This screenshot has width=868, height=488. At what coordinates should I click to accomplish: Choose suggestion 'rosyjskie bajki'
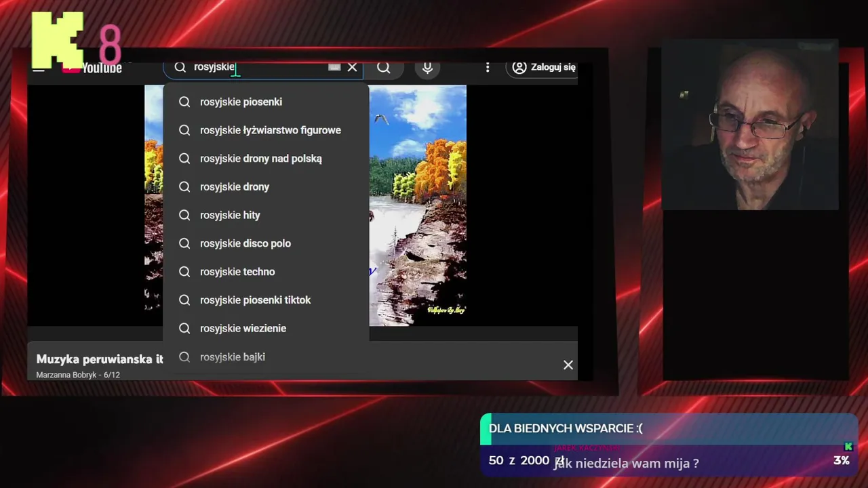[x=266, y=357]
